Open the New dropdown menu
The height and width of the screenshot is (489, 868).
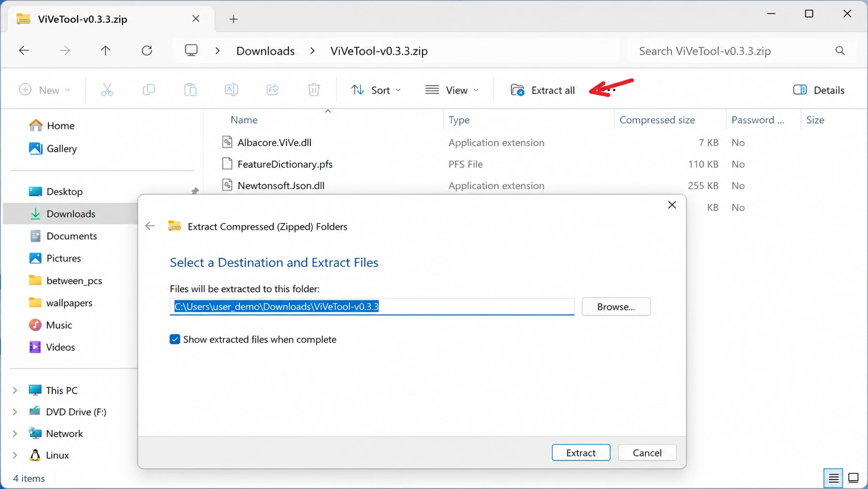45,90
